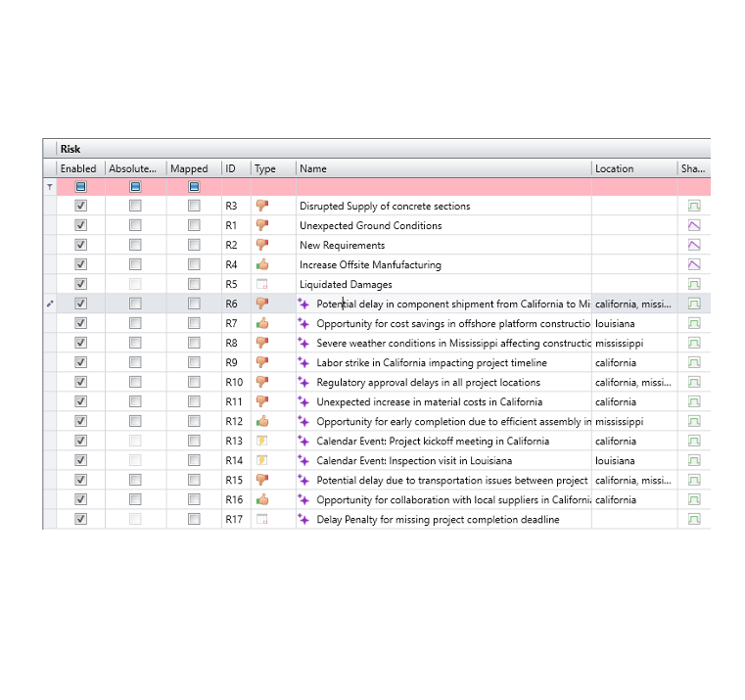This screenshot has height=700, width=745.
Task: Click the edit pencil indicator on row R6
Action: point(50,303)
